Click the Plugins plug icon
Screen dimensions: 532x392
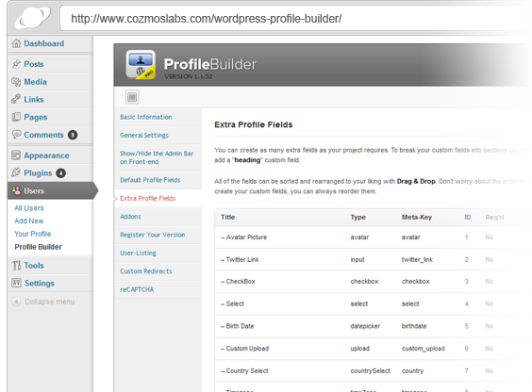(16, 172)
